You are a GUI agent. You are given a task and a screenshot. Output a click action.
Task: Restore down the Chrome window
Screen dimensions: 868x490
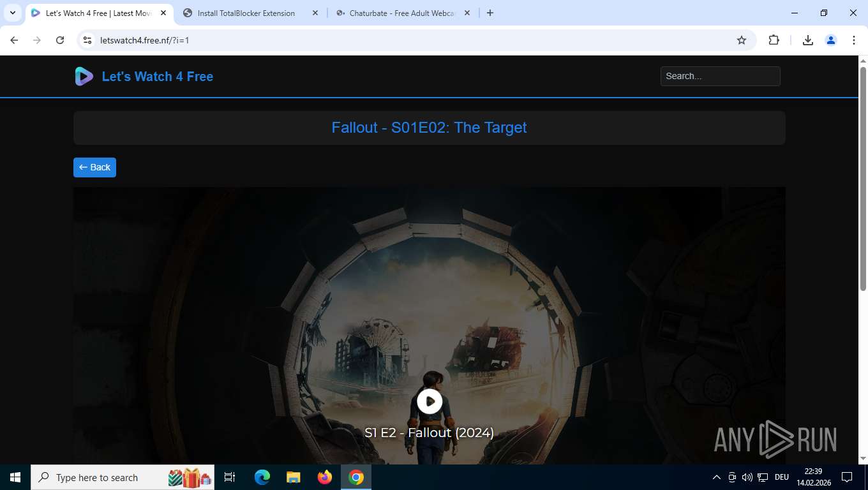824,13
